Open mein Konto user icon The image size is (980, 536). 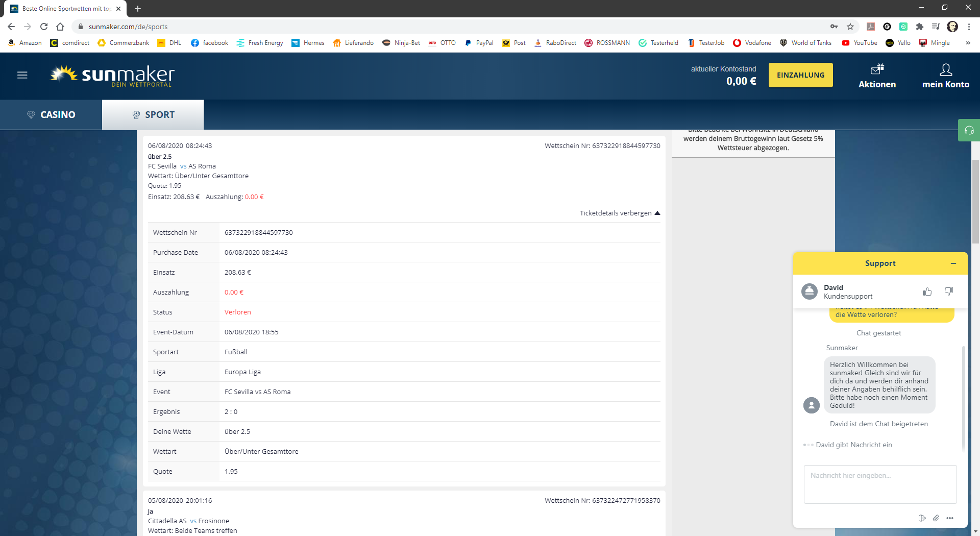click(946, 69)
